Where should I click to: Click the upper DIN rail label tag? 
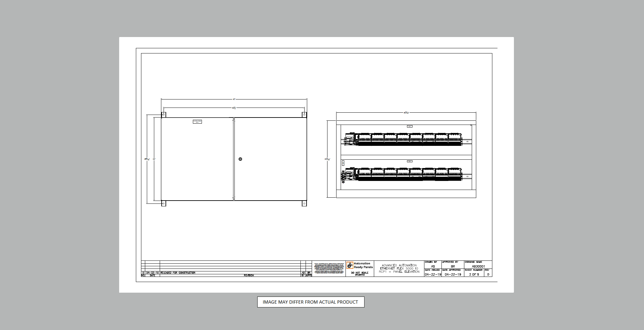coord(410,127)
